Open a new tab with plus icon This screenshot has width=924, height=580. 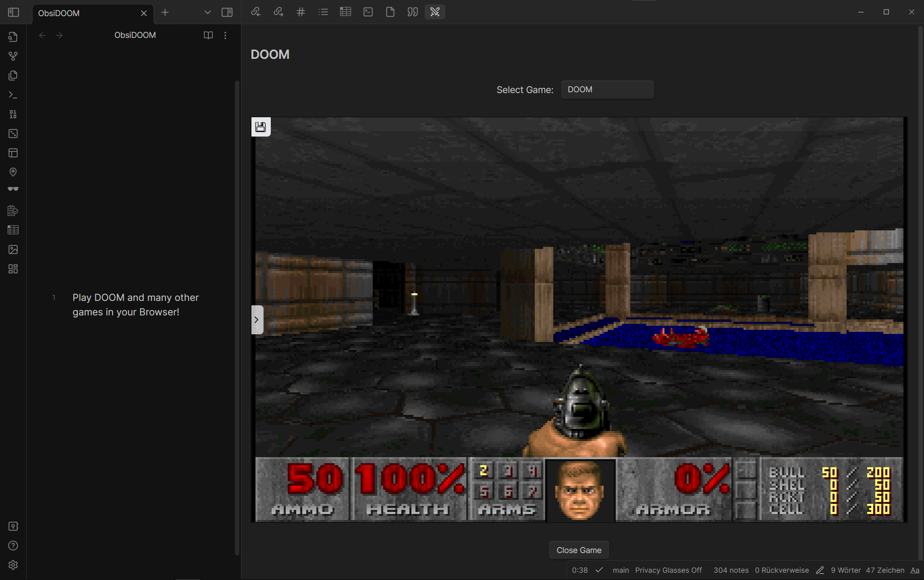click(x=165, y=12)
